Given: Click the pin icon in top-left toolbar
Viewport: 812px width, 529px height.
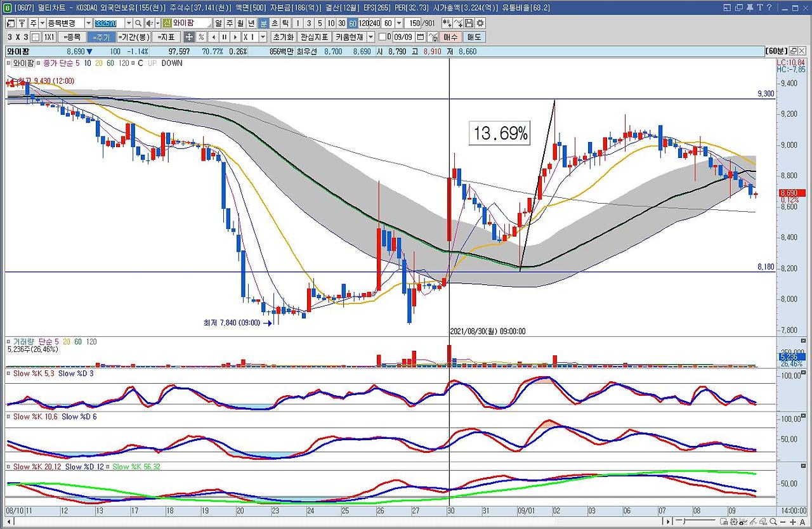Looking at the screenshot, I should point(21,23).
